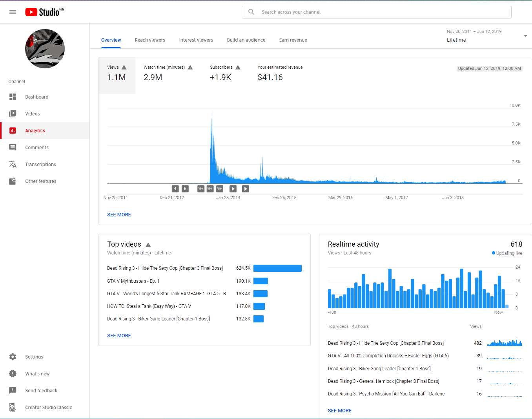Click into the channel search field

click(377, 12)
